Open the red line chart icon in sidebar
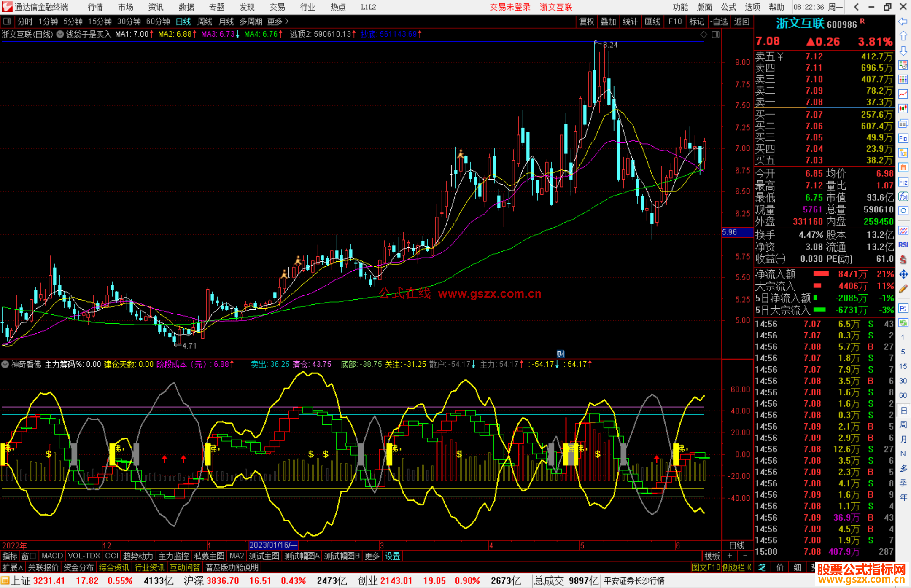The height and width of the screenshot is (588, 911). (903, 94)
